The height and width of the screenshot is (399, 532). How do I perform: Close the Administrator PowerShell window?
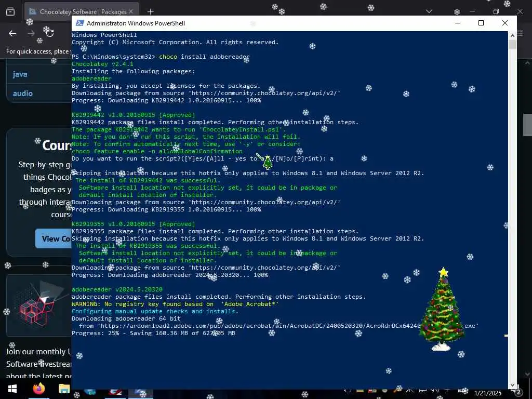tap(505, 23)
